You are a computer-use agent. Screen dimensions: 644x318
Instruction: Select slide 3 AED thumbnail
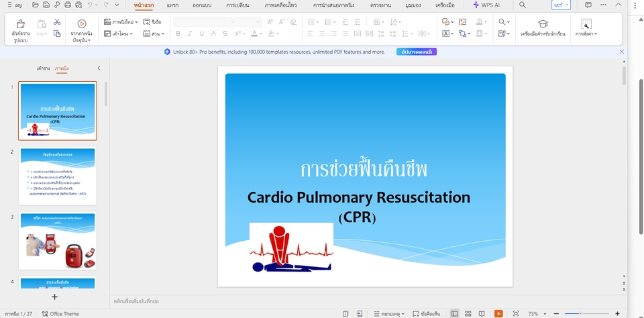pos(58,240)
